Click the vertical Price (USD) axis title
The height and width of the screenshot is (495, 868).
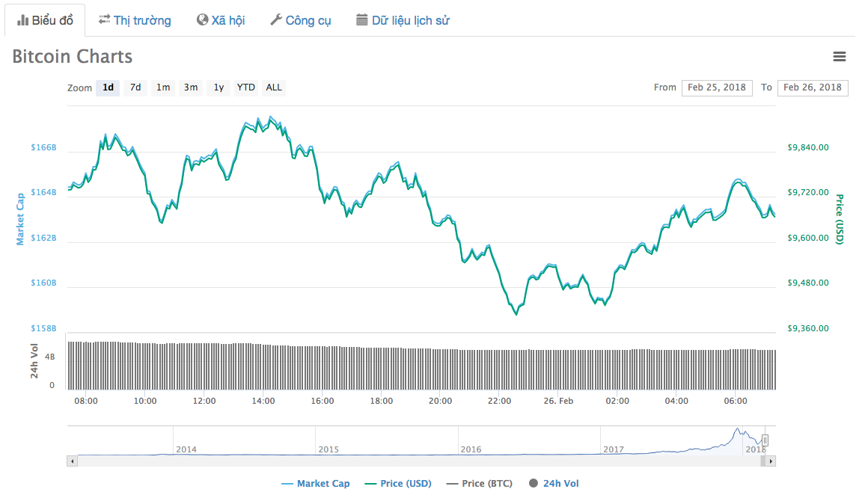[840, 219]
